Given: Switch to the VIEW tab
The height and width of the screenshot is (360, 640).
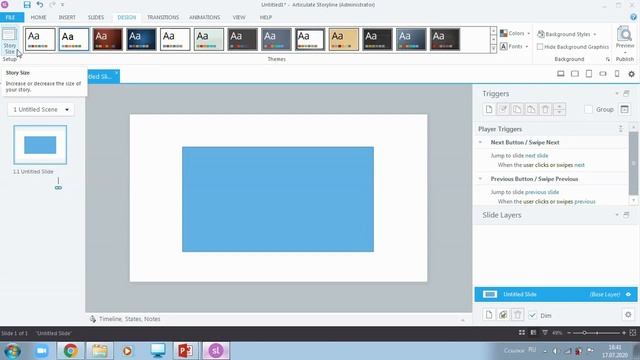Looking at the screenshot, I should pyautogui.click(x=239, y=17).
